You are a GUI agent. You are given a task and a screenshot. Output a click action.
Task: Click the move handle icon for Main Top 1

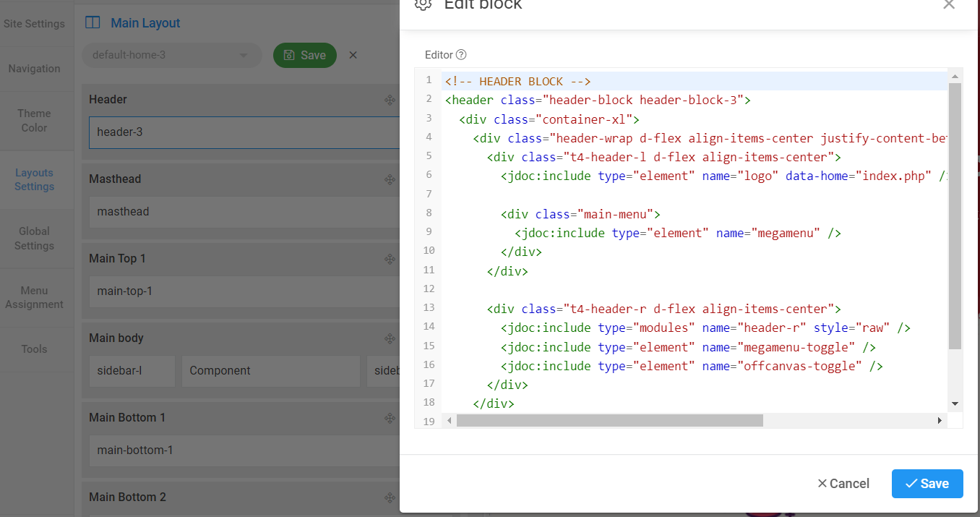click(390, 259)
